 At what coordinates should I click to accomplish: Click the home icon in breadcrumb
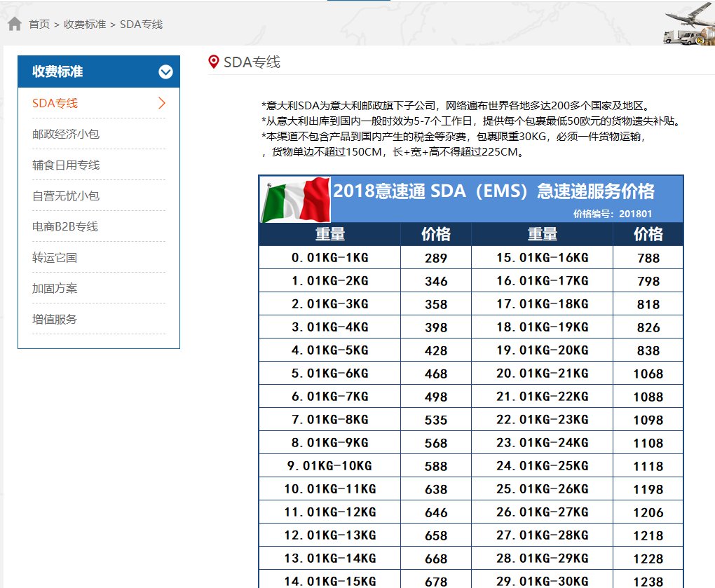[15, 24]
